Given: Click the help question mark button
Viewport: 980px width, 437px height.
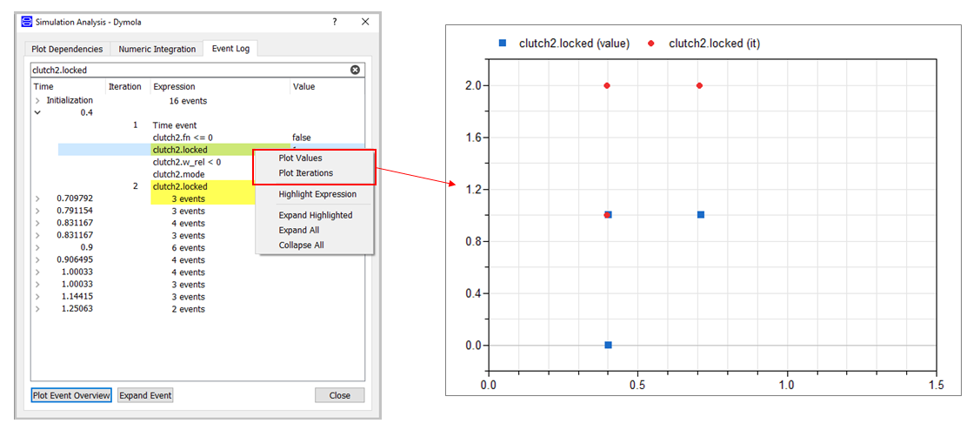Looking at the screenshot, I should click(x=335, y=22).
